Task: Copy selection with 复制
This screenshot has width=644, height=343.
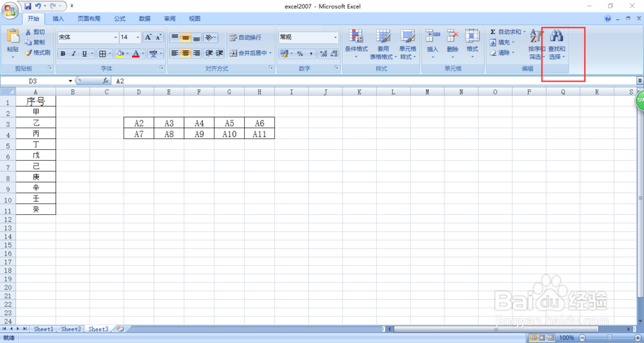Action: [x=35, y=42]
